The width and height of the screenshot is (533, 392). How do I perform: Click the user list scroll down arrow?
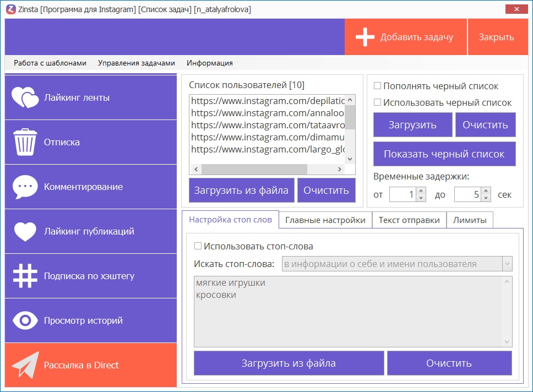[x=350, y=159]
